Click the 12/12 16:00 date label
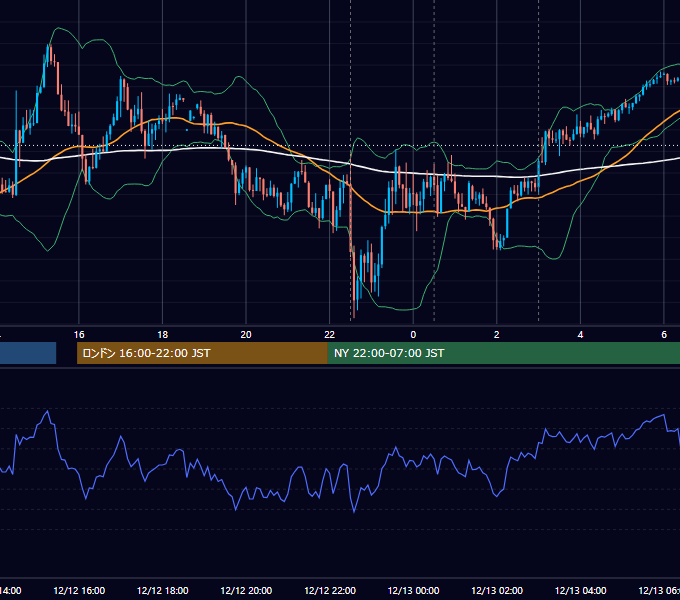The width and height of the screenshot is (680, 600). point(79,590)
